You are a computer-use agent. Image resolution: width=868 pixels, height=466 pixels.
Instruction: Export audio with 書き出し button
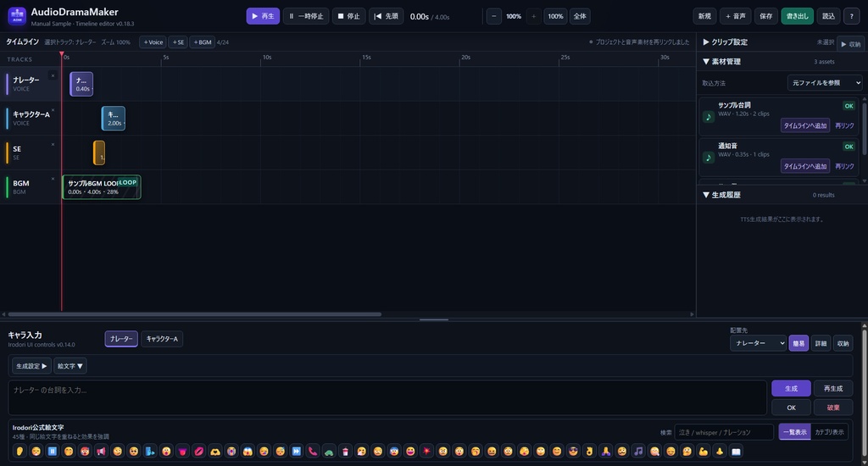point(797,16)
